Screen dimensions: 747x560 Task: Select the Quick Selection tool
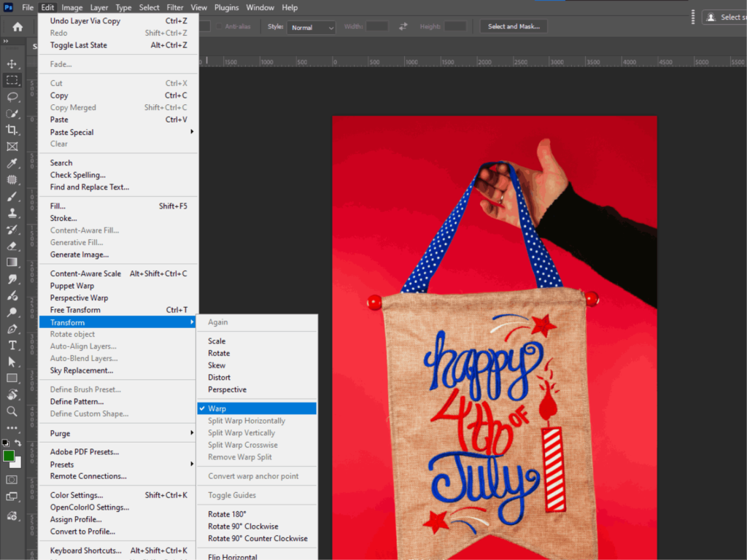[x=12, y=113]
